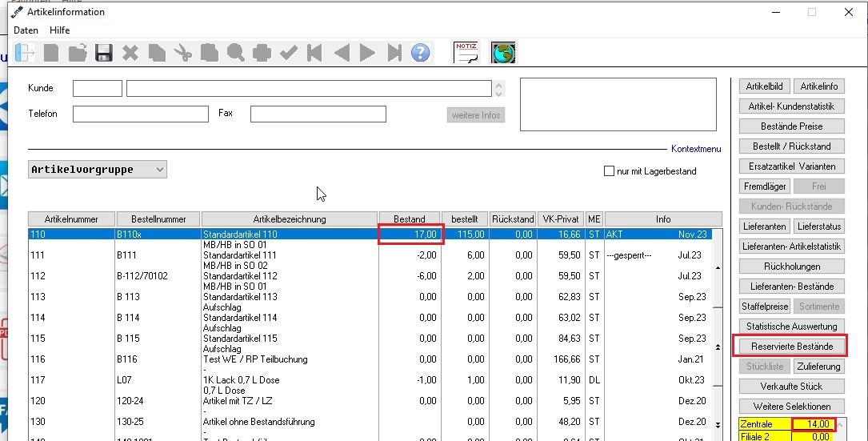Click the Zentrale stock value 14,00
This screenshot has width=868, height=441.
coord(814,424)
